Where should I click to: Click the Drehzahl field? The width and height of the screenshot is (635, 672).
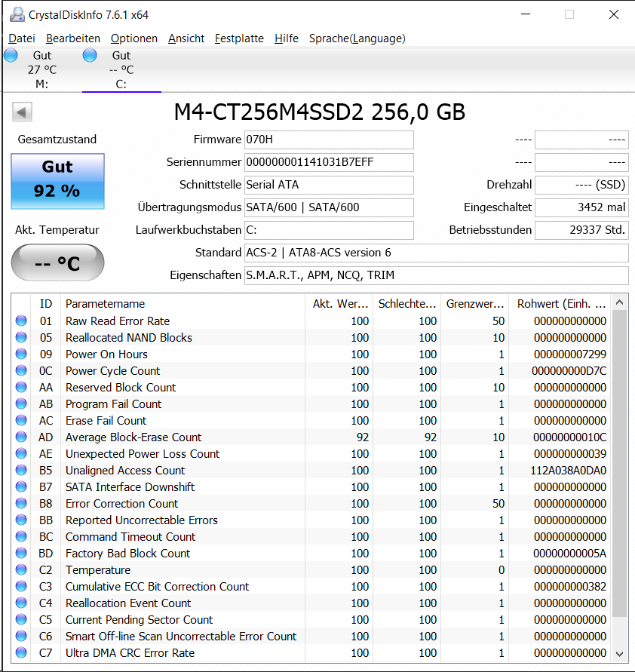(x=581, y=185)
